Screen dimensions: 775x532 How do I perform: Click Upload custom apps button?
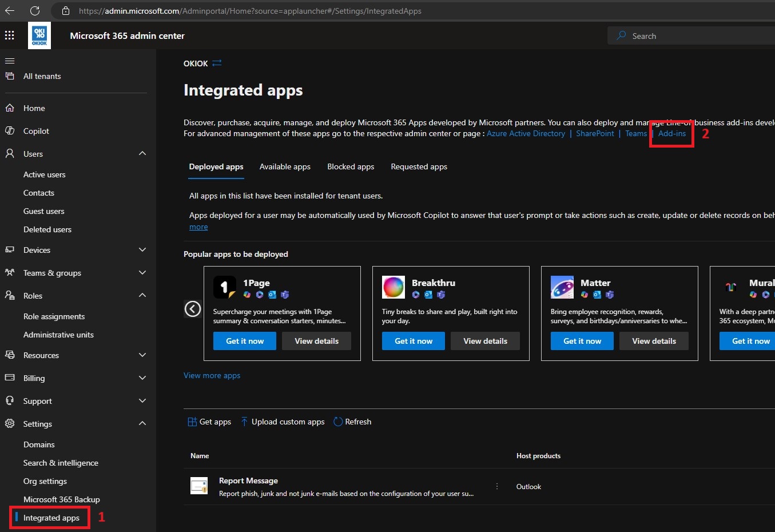point(283,422)
